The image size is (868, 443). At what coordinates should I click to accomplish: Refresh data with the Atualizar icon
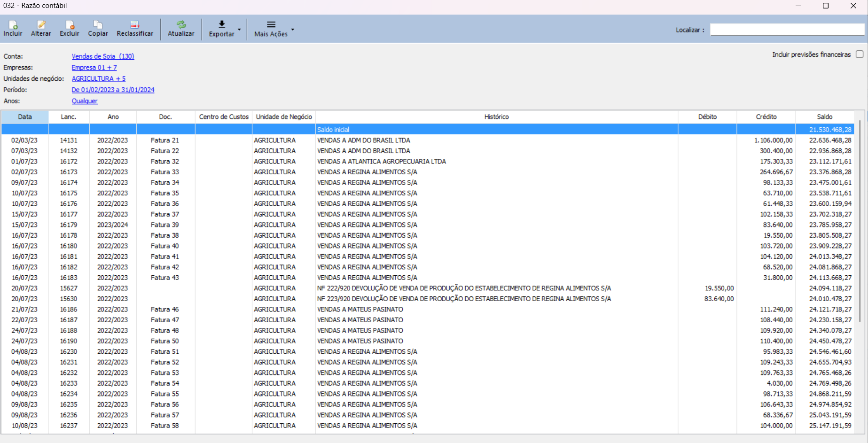(x=181, y=25)
